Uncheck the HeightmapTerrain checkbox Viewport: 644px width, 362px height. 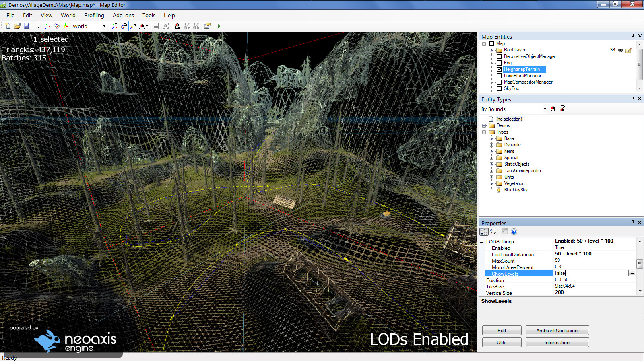coord(499,69)
